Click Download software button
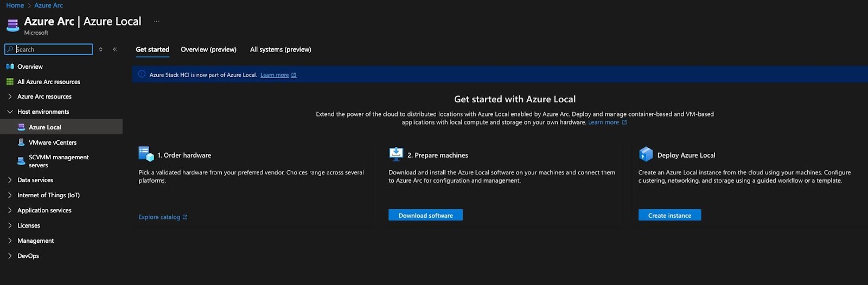 425,215
